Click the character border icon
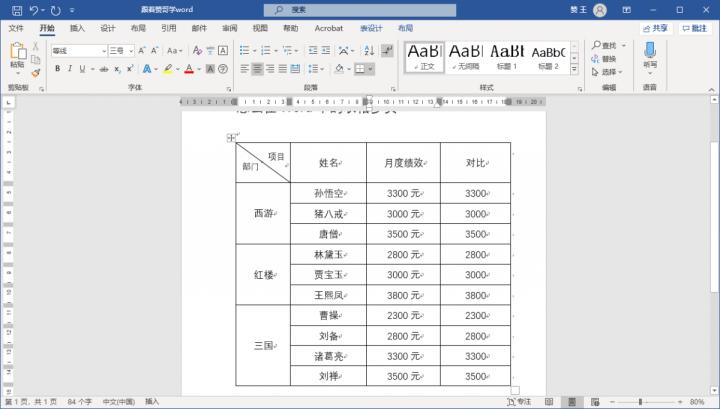This screenshot has height=409, width=720. click(223, 50)
